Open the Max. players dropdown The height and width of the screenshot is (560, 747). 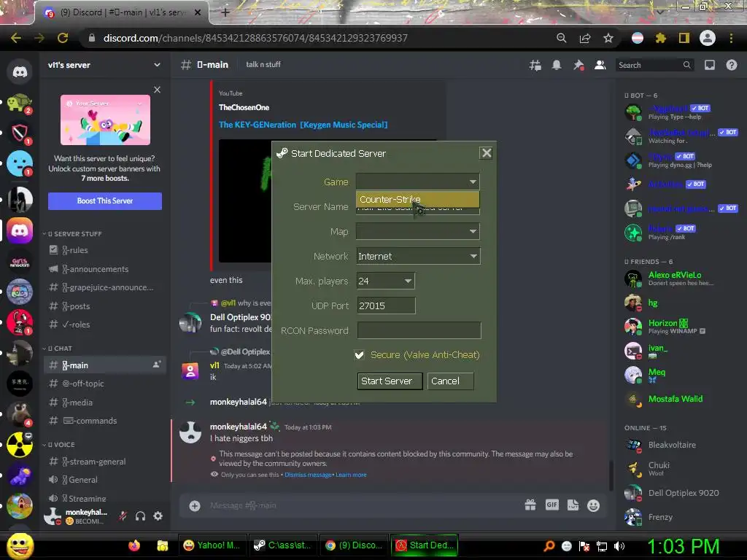385,281
